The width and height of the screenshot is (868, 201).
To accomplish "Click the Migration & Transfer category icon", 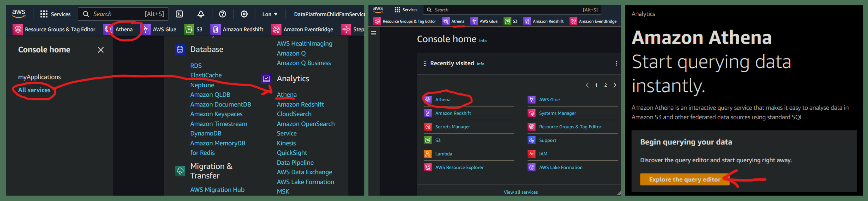I will (x=180, y=171).
